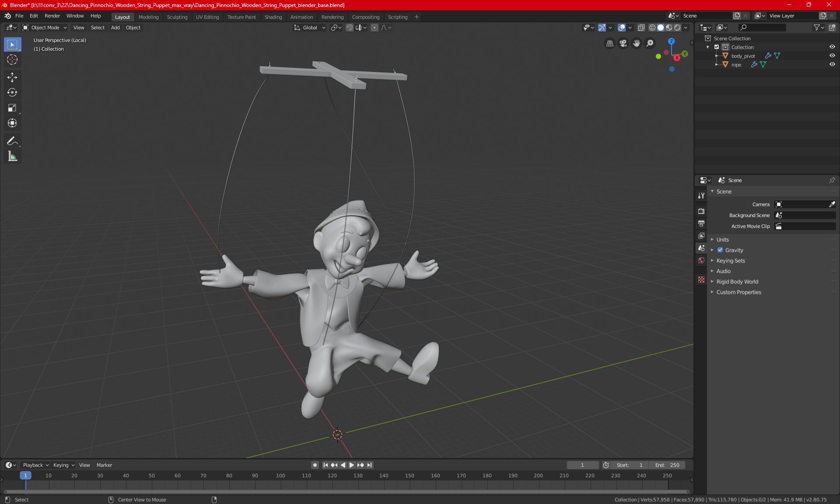The width and height of the screenshot is (840, 504).
Task: Hide the rope object
Action: coord(832,65)
